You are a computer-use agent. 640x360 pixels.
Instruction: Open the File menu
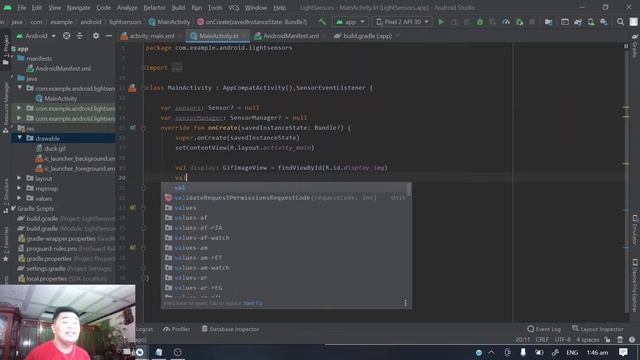pos(22,8)
